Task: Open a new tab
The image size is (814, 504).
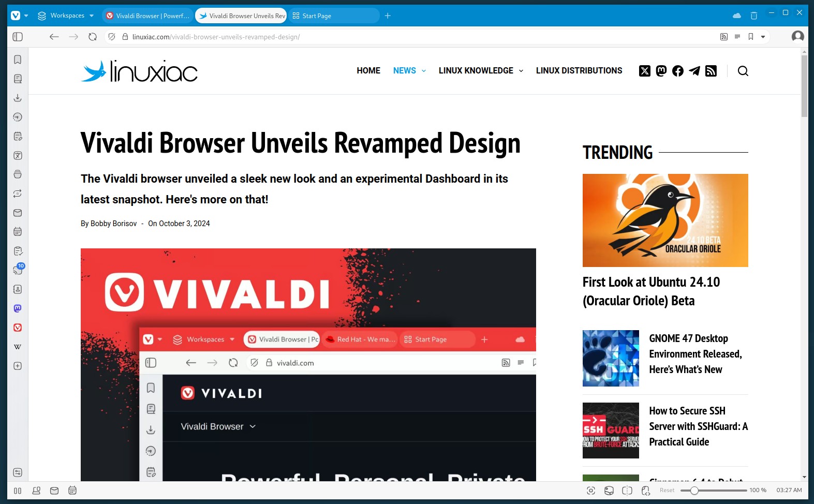Action: pyautogui.click(x=388, y=16)
